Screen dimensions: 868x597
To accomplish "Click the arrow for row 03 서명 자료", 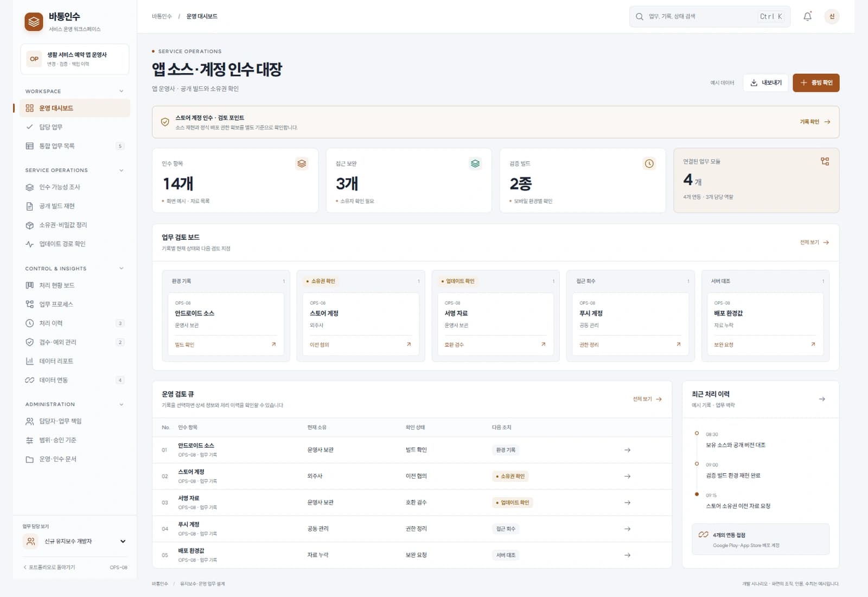I will click(x=627, y=503).
